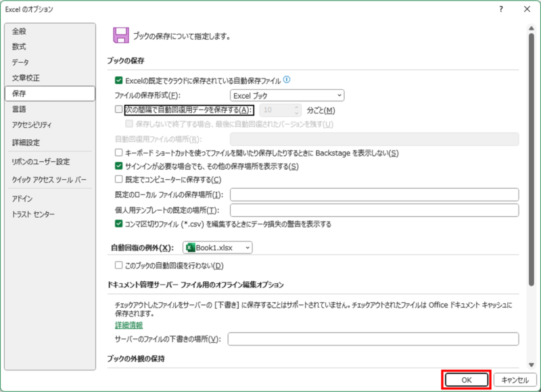
Task: Open ファイルの保存形式 dropdown (Excel ブック)
Action: point(287,95)
